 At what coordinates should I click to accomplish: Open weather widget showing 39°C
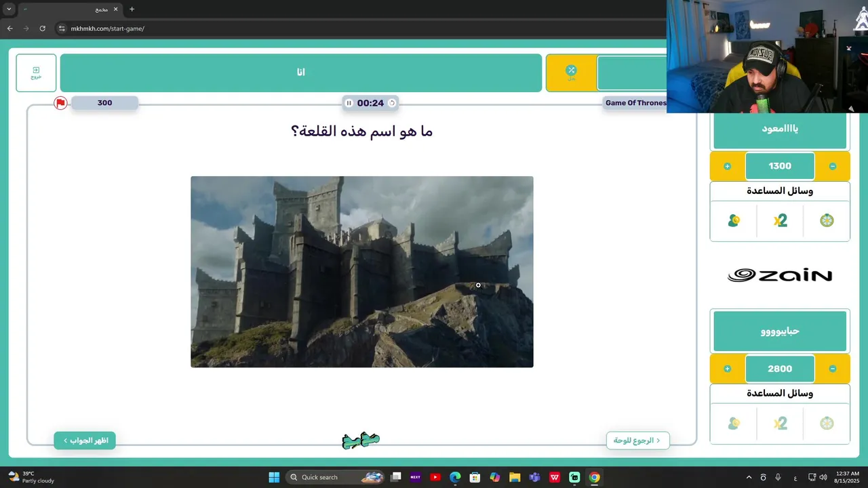(x=31, y=477)
